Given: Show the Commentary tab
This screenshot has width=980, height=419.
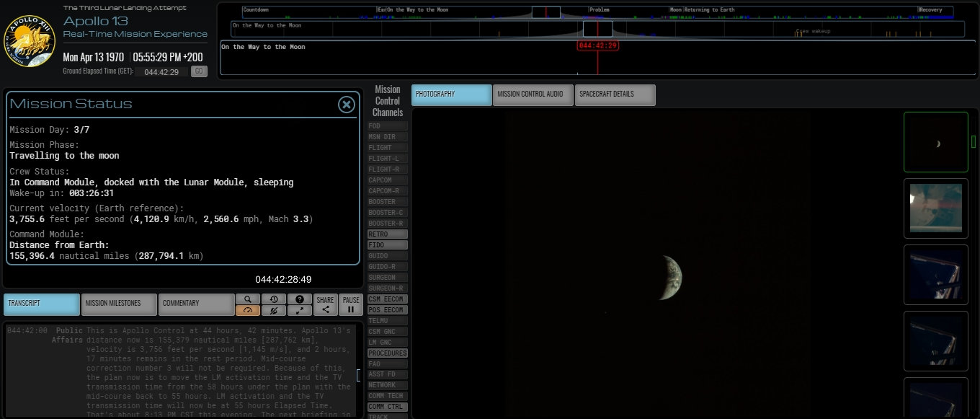Looking at the screenshot, I should 196,304.
